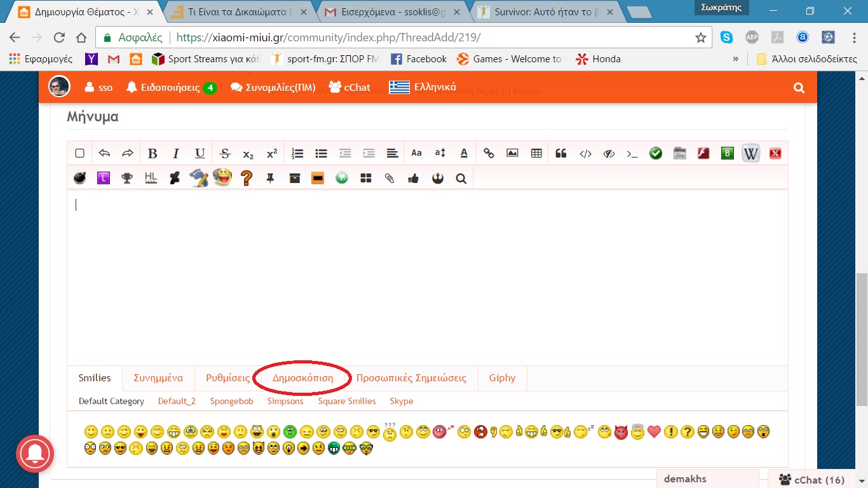
Task: Click the green checkmark toolbar icon
Action: [656, 153]
